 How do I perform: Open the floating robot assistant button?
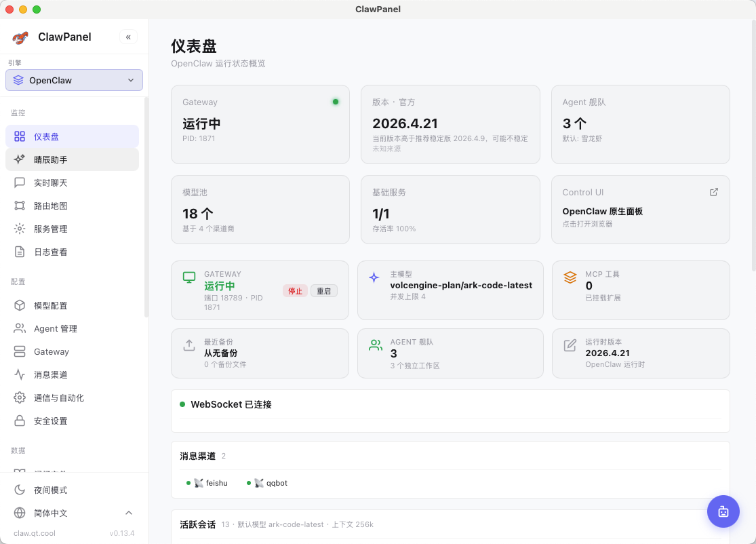[723, 511]
